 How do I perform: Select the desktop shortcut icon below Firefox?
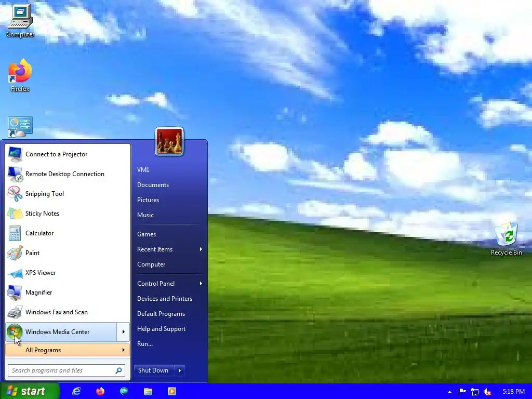(x=20, y=127)
